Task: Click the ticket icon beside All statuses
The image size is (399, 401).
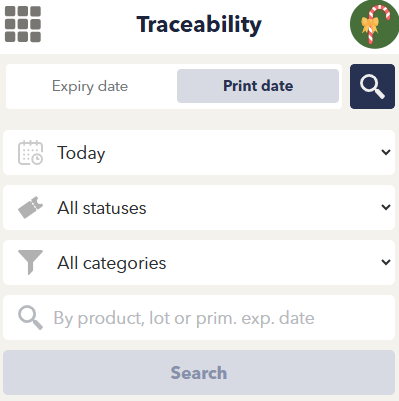Action: pyautogui.click(x=30, y=207)
